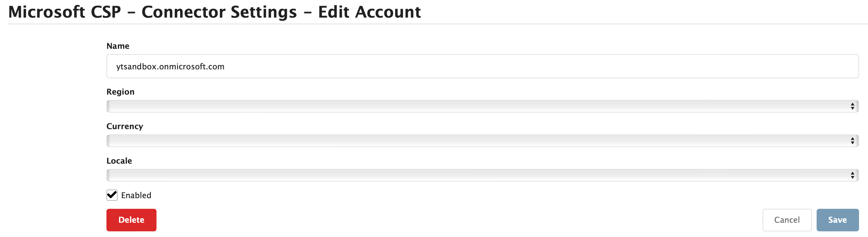Click the Name field label
Screen dimensions: 868x237
point(118,46)
